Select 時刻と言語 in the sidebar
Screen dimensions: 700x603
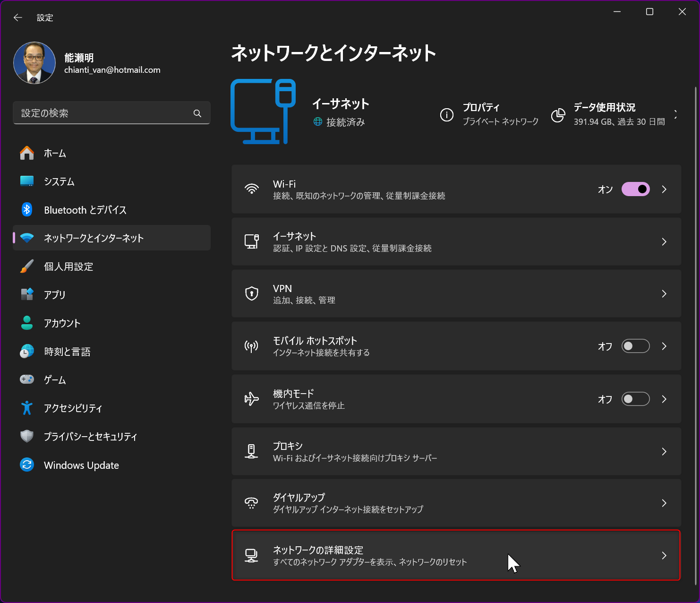pos(111,352)
